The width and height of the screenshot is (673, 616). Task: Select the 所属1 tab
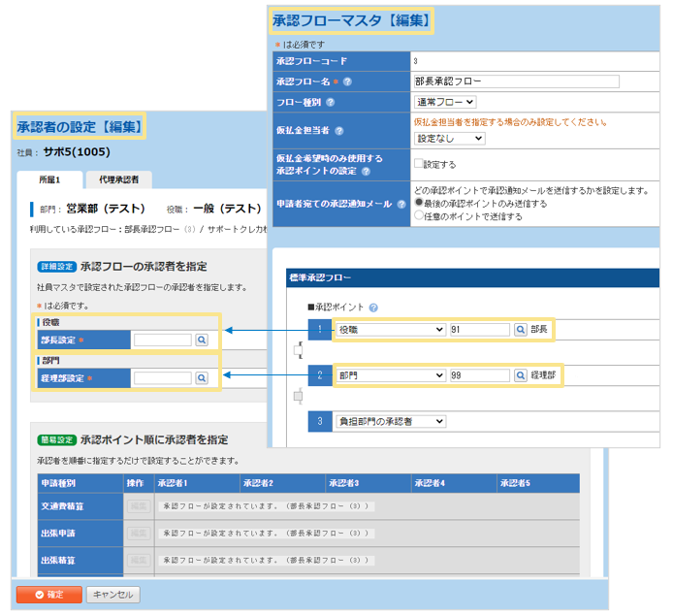click(x=48, y=179)
